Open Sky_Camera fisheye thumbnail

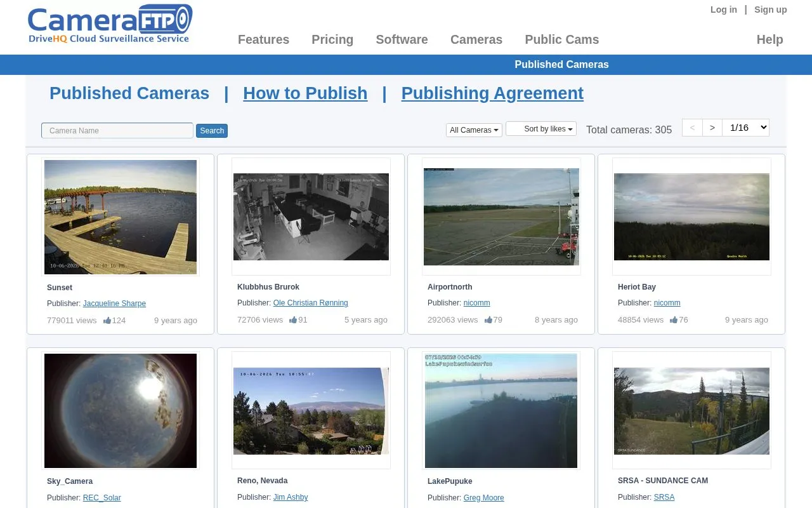click(121, 411)
